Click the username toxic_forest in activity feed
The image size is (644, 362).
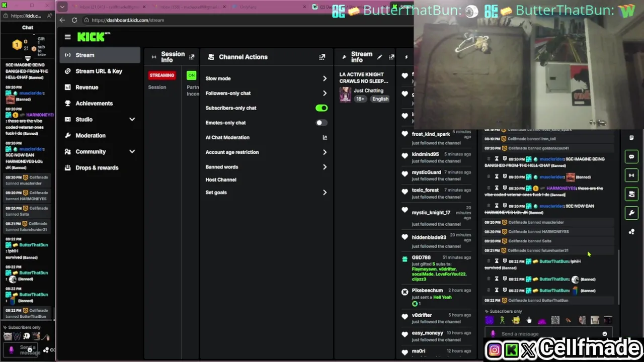[425, 190]
